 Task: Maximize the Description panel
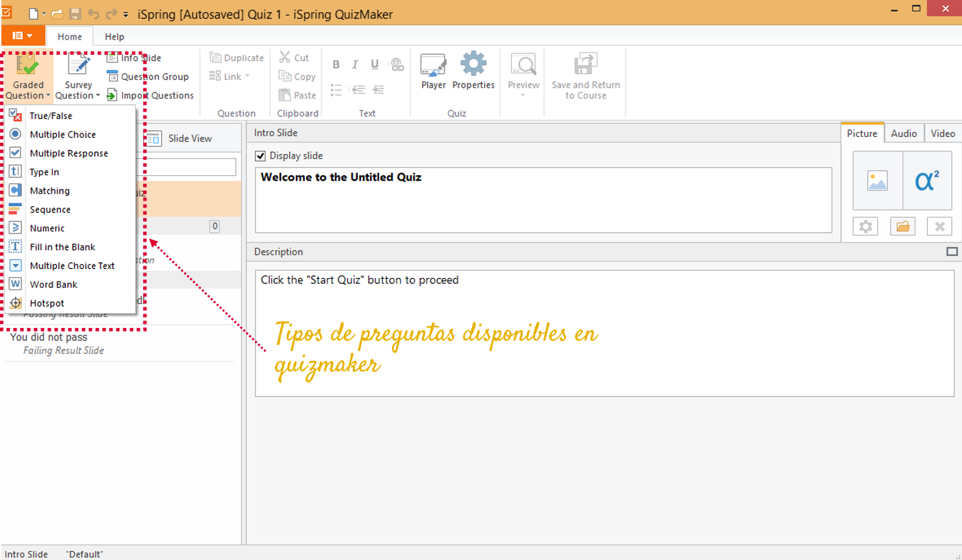click(952, 252)
